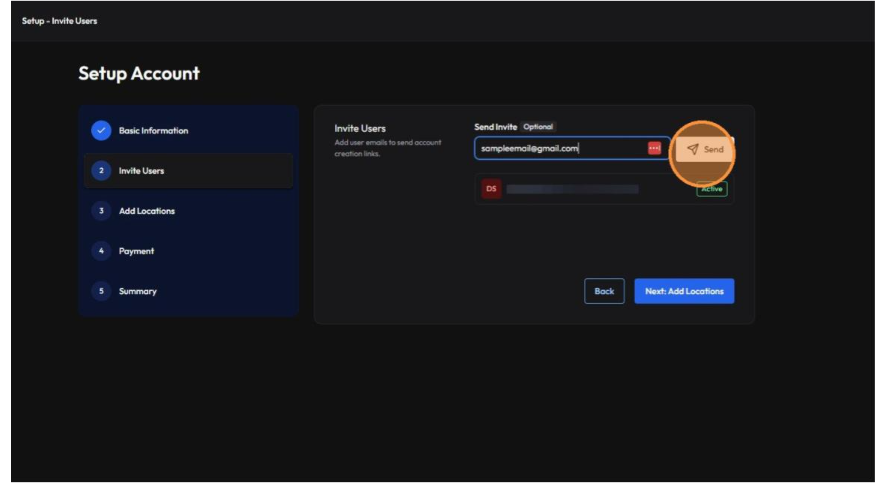Click the Back button
The width and height of the screenshot is (876, 491).
click(604, 291)
